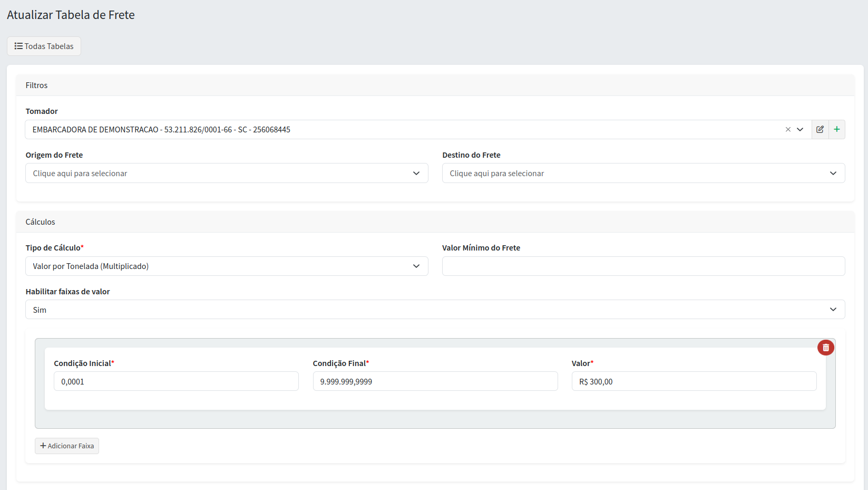Click the list icon in Todas Tabelas

[x=18, y=46]
